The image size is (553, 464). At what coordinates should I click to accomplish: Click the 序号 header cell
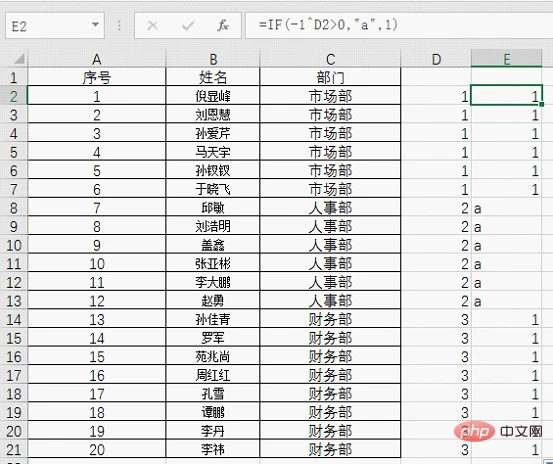(x=97, y=77)
